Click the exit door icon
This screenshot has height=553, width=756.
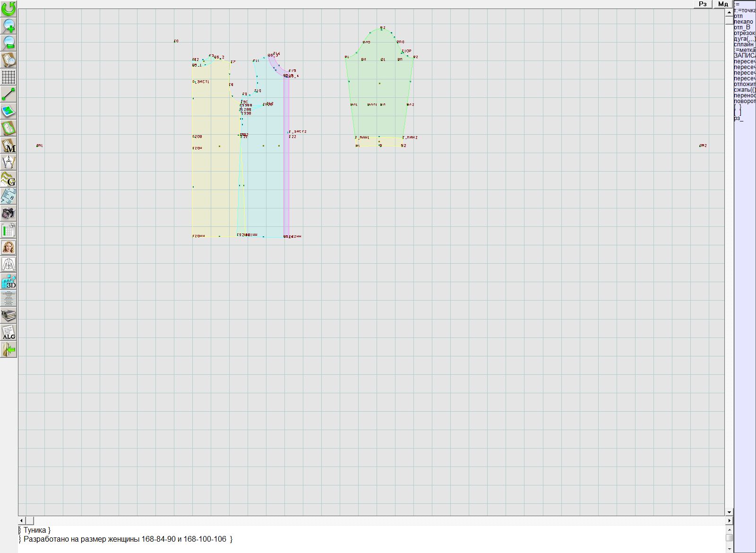click(x=9, y=349)
